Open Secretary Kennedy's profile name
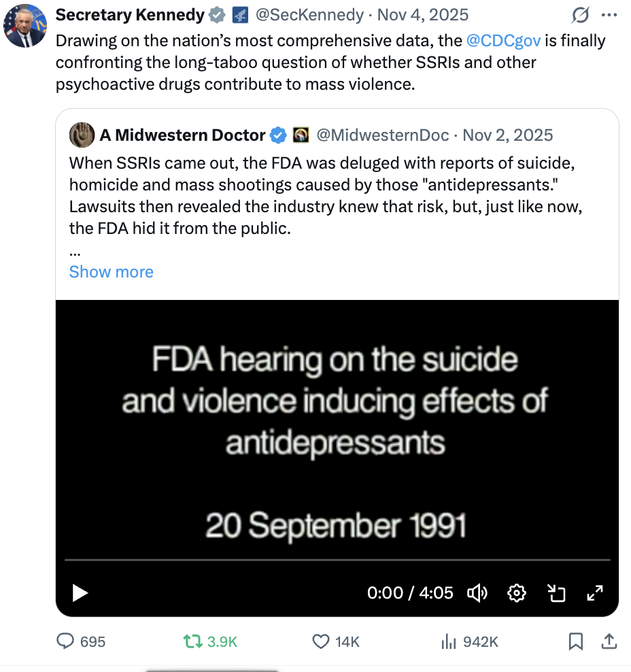The image size is (631, 672). click(x=129, y=14)
